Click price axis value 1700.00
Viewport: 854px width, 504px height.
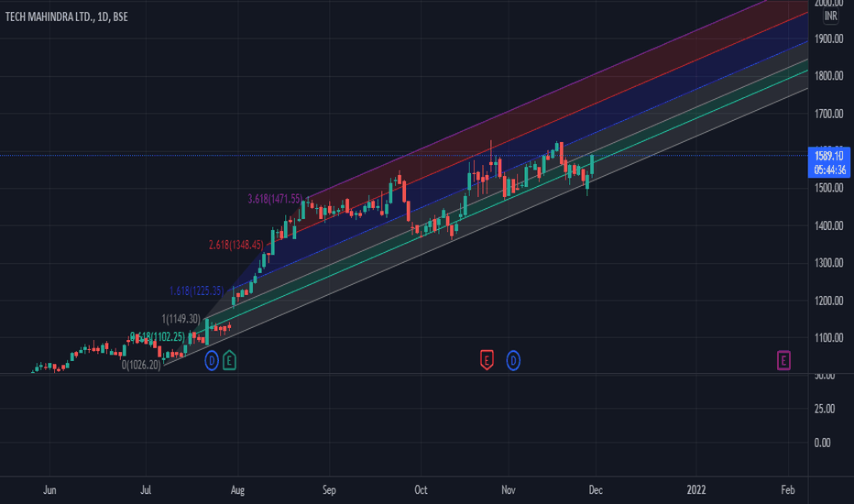pos(829,114)
